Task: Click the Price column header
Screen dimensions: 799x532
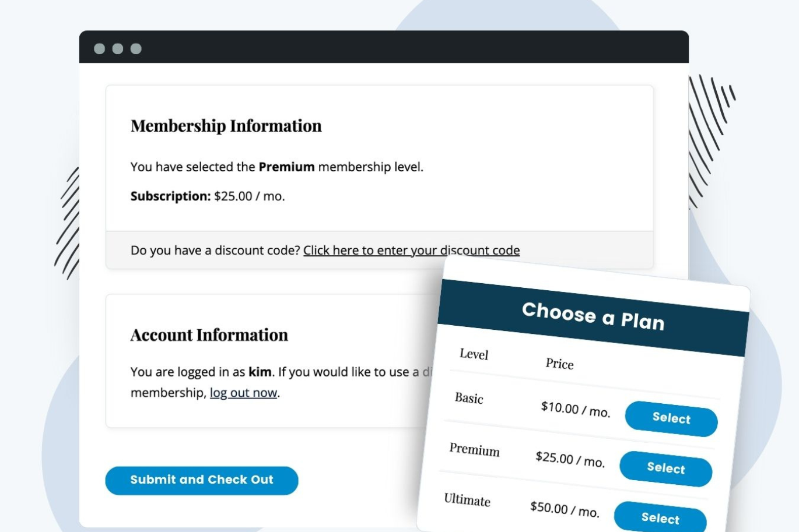Action: pos(559,364)
